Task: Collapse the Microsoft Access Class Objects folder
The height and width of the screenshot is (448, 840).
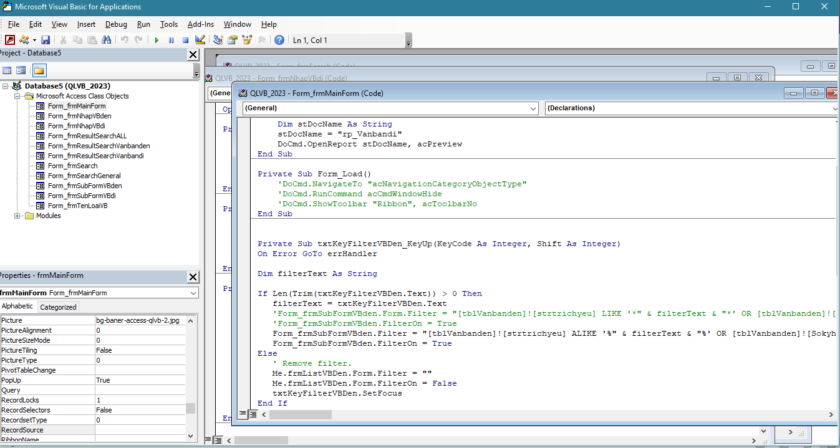Action: 17,96
